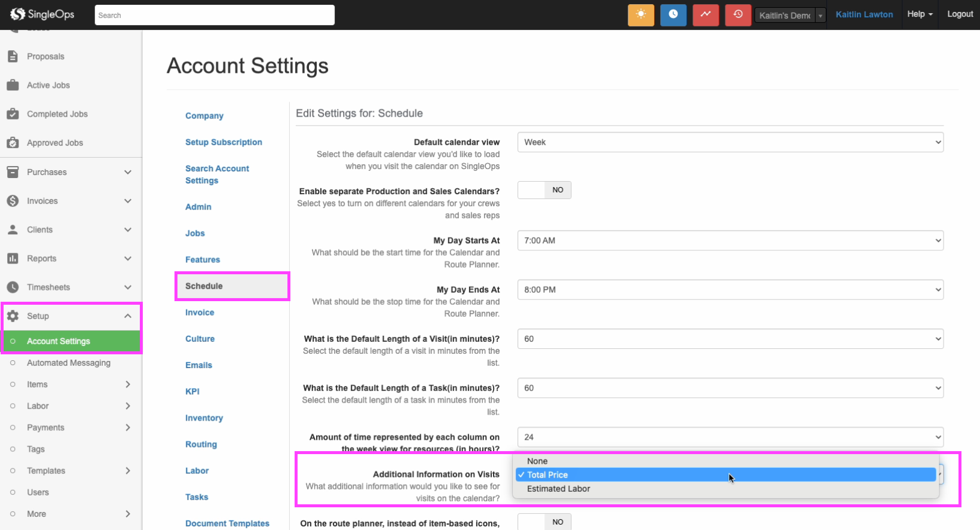Viewport: 980px width, 530px height.
Task: Click the Active Jobs briefcase icon
Action: (x=13, y=85)
